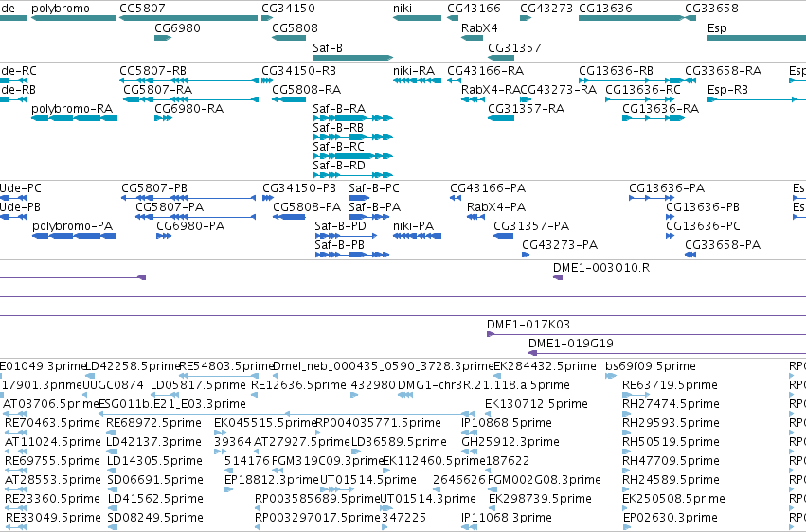This screenshot has height=532, width=806.
Task: Click transcript CG33658-RA
Action: [724, 70]
